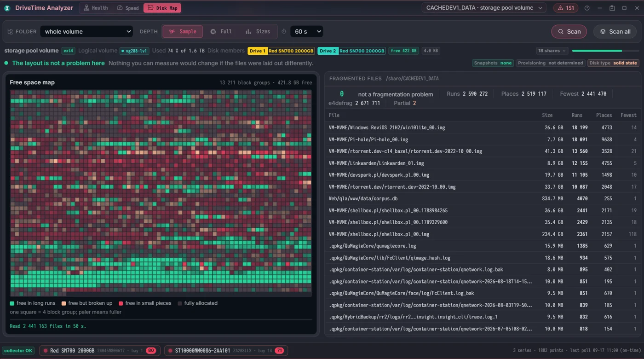The image size is (644, 359).
Task: Select the Linkwarden_01.img file row
Action: tap(483, 163)
